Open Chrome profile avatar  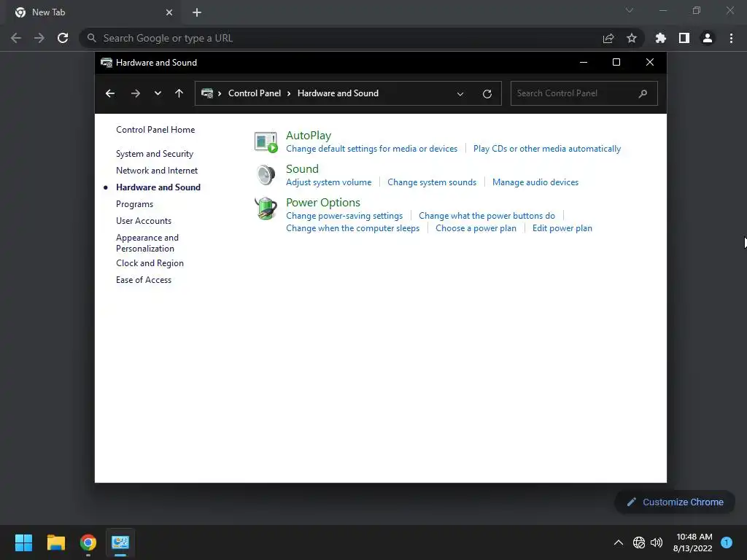(708, 38)
